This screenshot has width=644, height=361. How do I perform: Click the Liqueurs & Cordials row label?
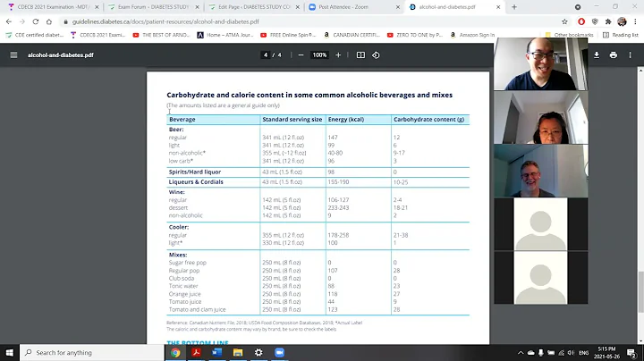pyautogui.click(x=196, y=181)
